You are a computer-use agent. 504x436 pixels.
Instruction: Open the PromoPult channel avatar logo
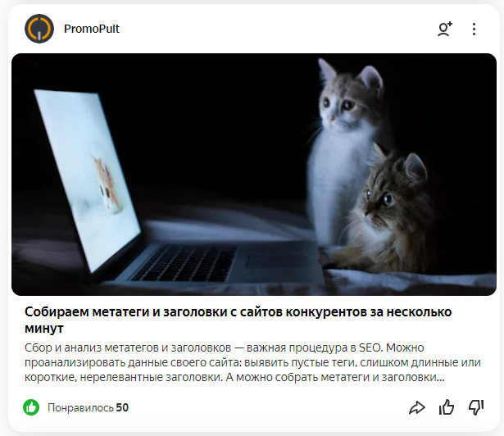point(39,29)
